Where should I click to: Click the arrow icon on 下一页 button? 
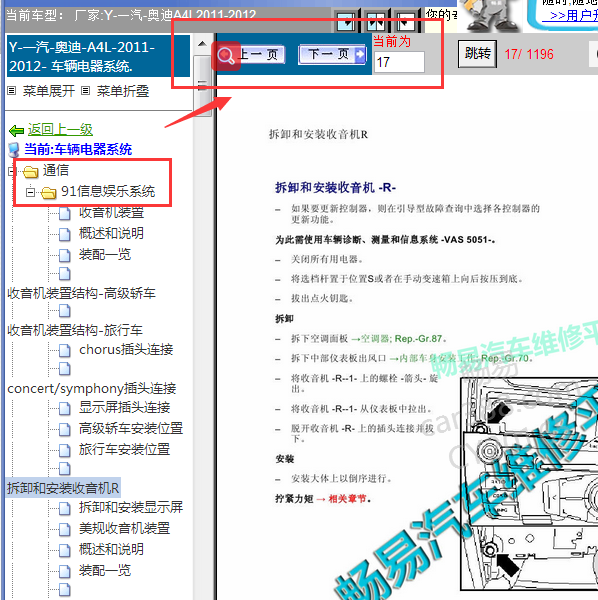[x=360, y=54]
